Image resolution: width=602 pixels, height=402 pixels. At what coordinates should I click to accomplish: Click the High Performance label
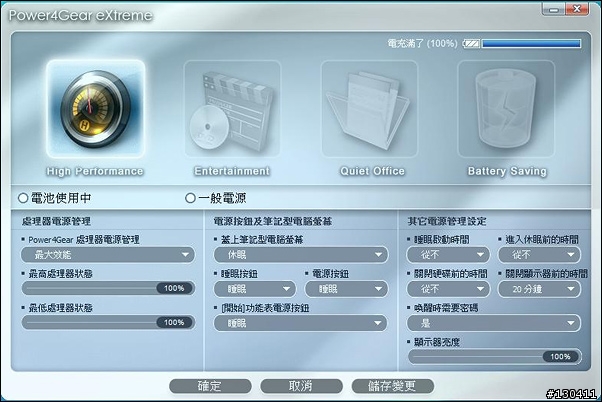click(x=95, y=171)
